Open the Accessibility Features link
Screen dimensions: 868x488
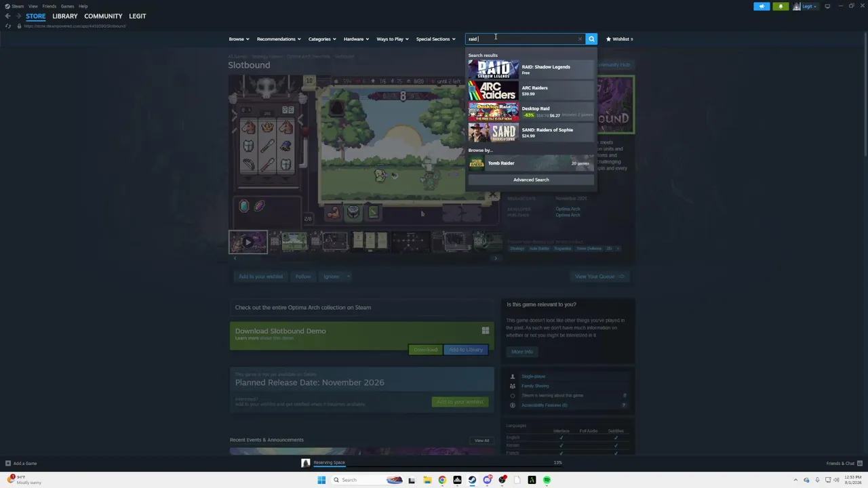[544, 405]
